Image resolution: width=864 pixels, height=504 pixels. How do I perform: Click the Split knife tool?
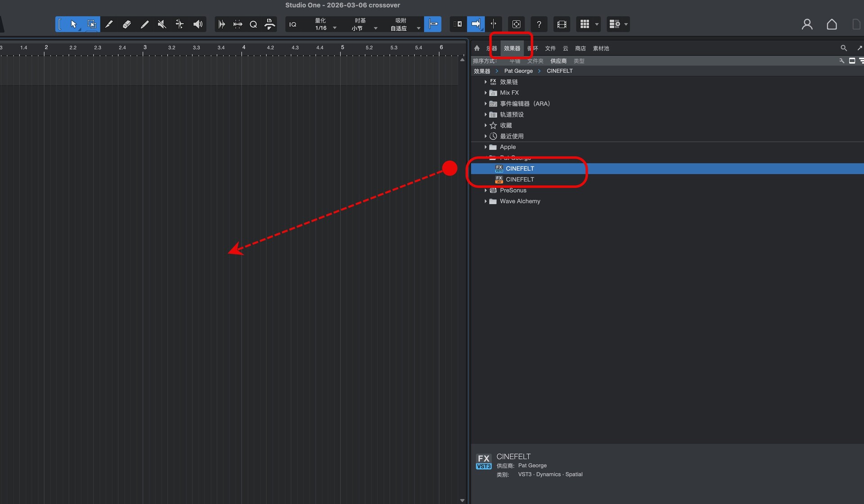108,24
